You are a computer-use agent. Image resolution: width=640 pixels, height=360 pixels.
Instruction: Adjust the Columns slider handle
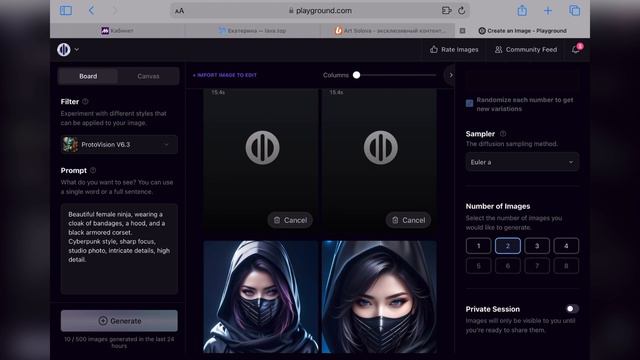pyautogui.click(x=356, y=75)
